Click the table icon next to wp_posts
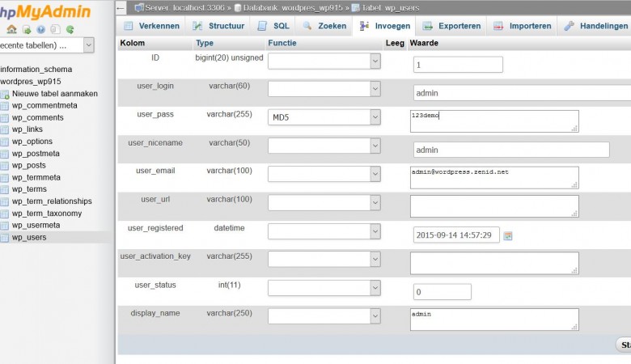Screen dimensions: 631x364 [x=4, y=166]
